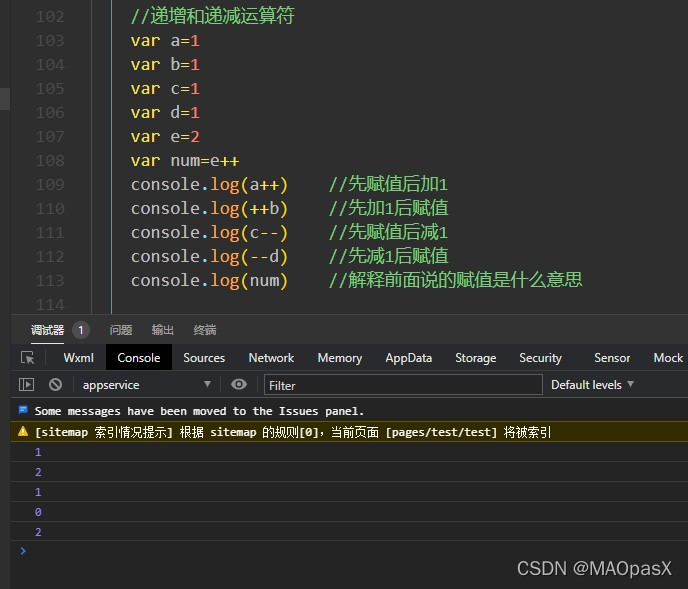
Task: Click the code 'console.log(a++)'
Action: [x=209, y=185]
